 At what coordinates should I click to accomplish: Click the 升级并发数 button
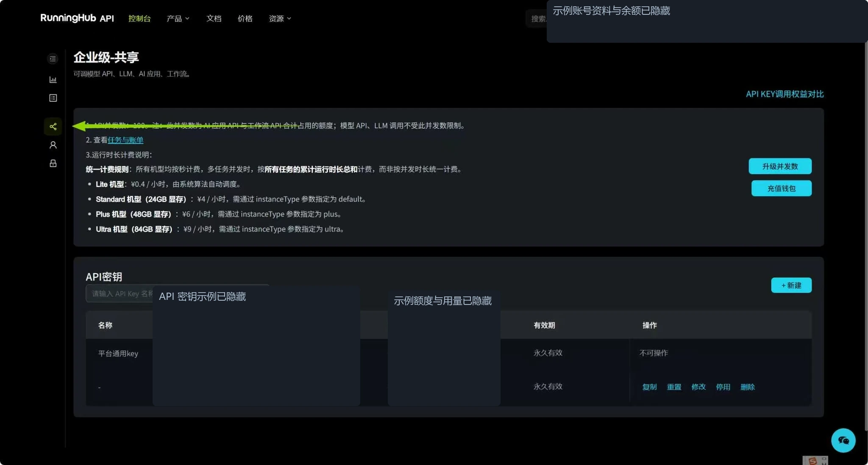click(x=780, y=166)
